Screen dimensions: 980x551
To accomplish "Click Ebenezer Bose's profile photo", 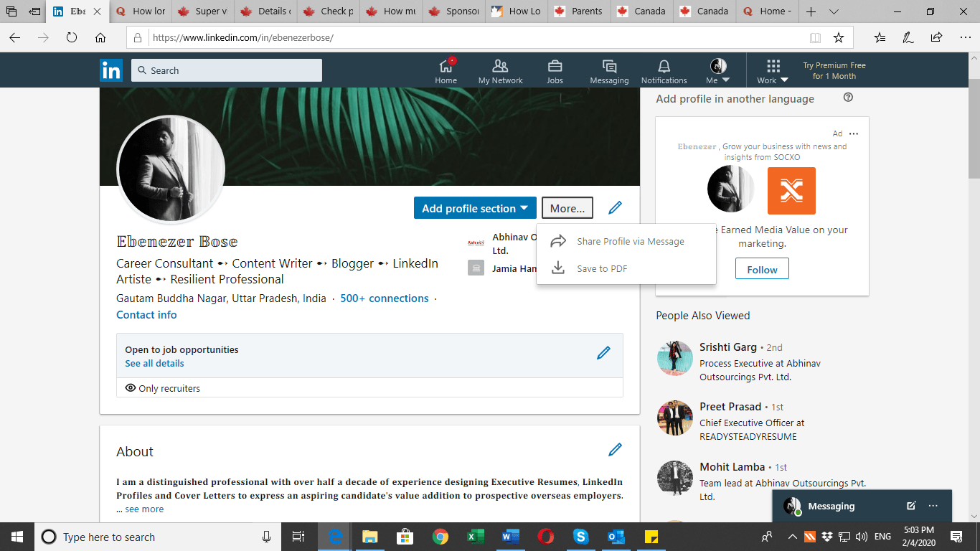I will click(x=171, y=170).
